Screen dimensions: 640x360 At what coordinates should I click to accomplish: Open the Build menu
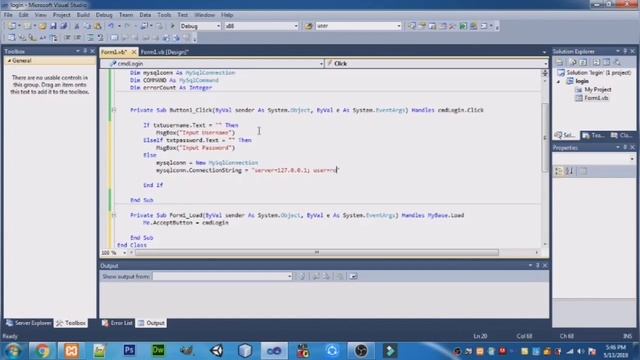click(x=83, y=15)
